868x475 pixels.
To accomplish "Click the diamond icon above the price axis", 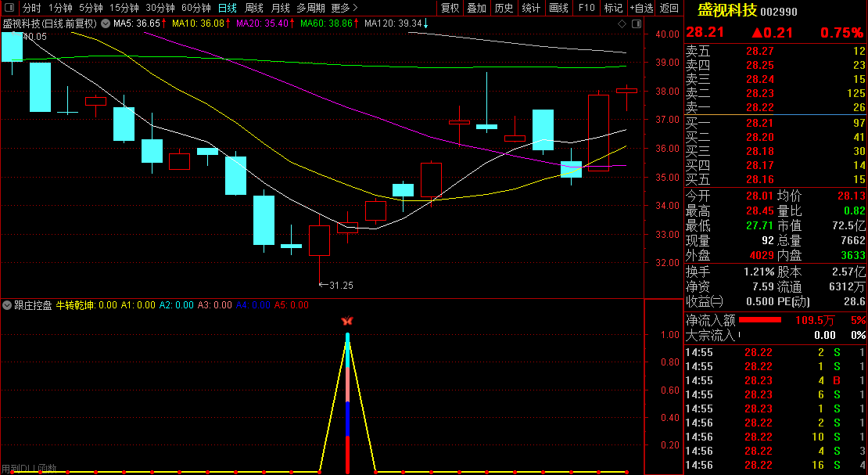I will 622,24.
